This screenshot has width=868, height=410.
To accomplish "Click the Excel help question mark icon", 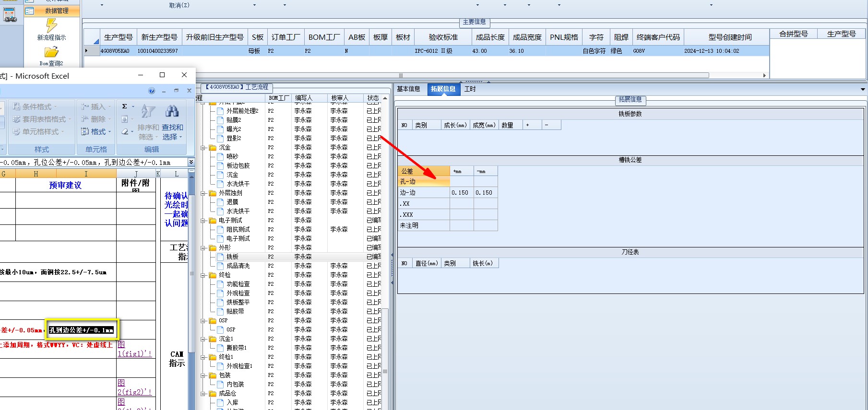I will 152,91.
